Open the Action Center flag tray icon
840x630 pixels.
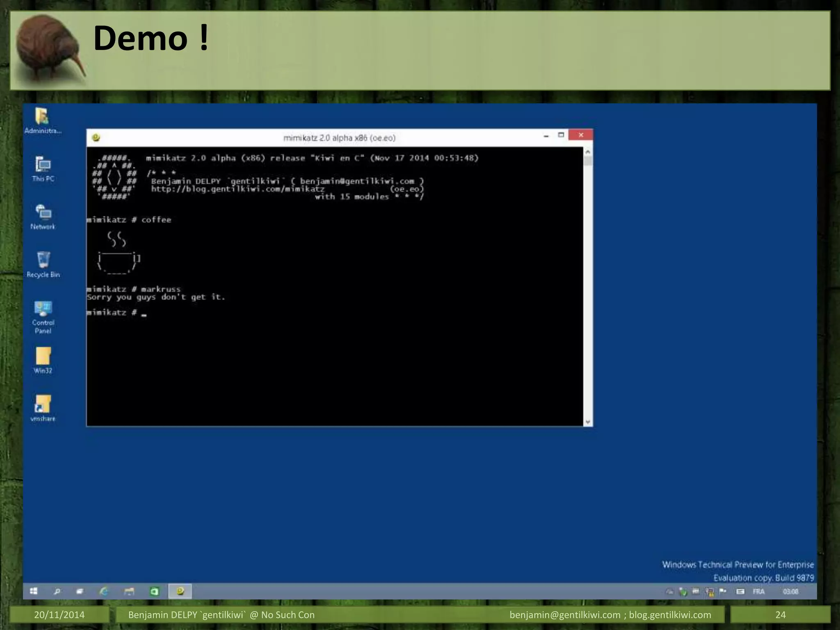coord(723,591)
